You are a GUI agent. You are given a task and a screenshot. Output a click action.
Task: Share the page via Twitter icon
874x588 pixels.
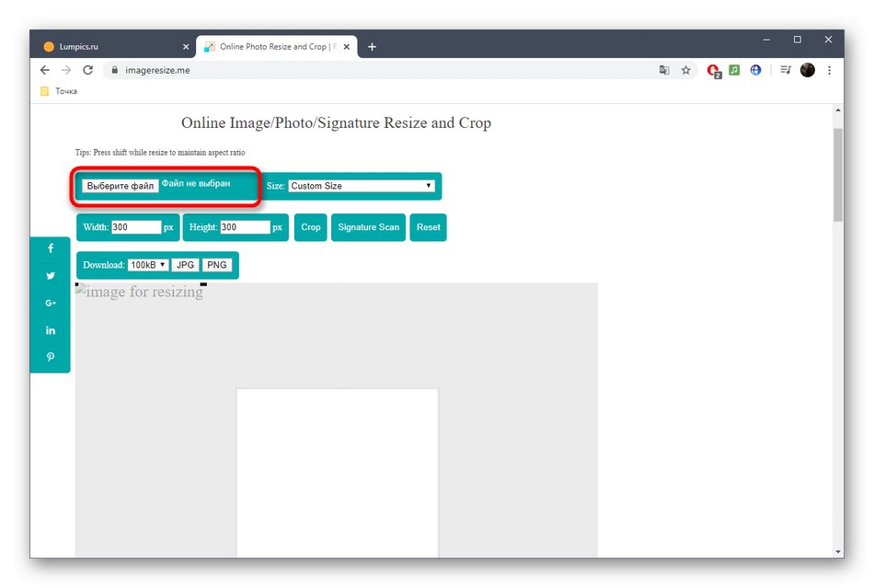(51, 276)
